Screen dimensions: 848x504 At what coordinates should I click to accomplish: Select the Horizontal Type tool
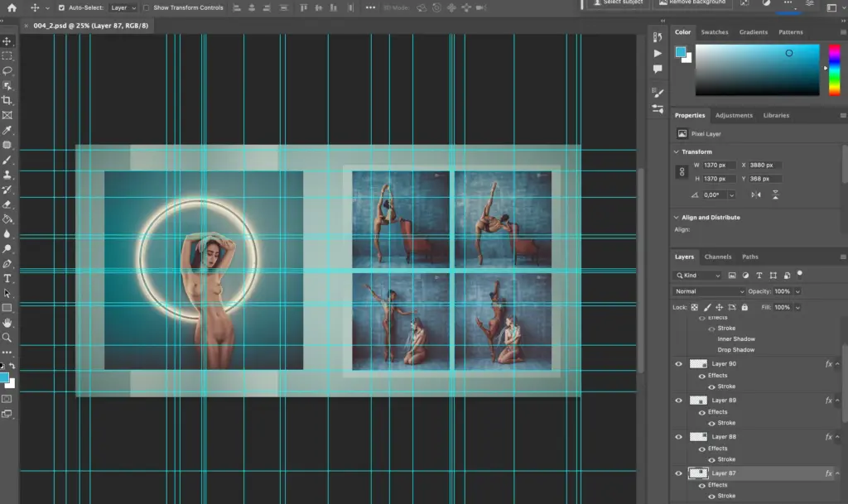[7, 278]
